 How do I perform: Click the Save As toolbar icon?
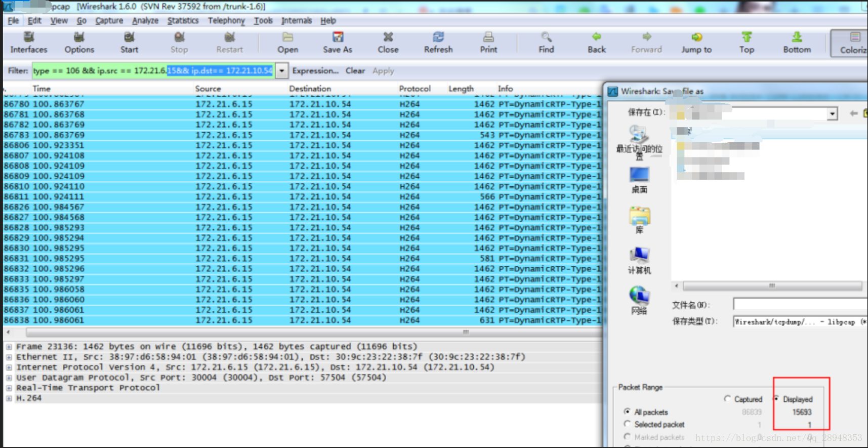click(x=338, y=43)
